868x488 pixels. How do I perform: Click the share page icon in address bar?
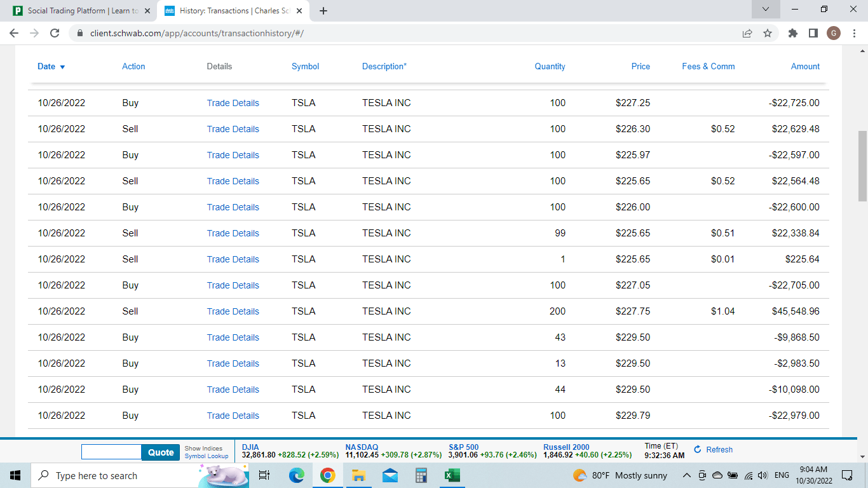click(x=747, y=33)
